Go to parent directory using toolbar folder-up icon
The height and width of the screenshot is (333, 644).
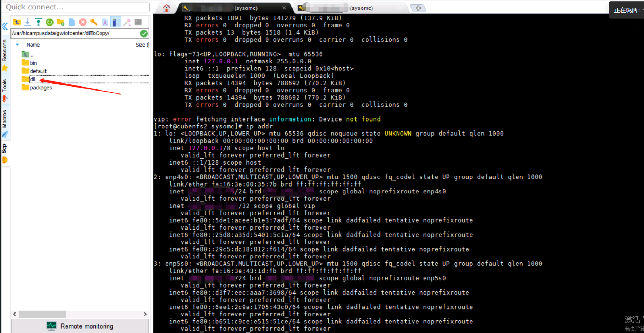16,22
